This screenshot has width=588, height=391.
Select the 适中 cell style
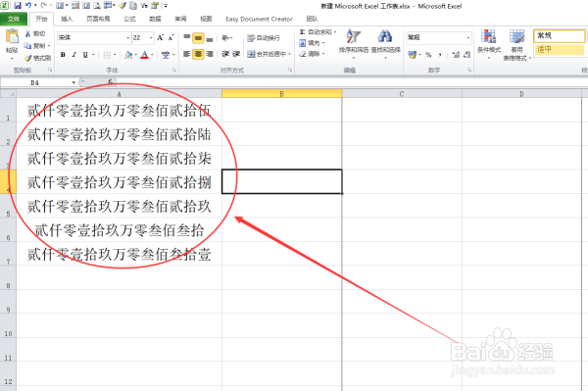[559, 49]
